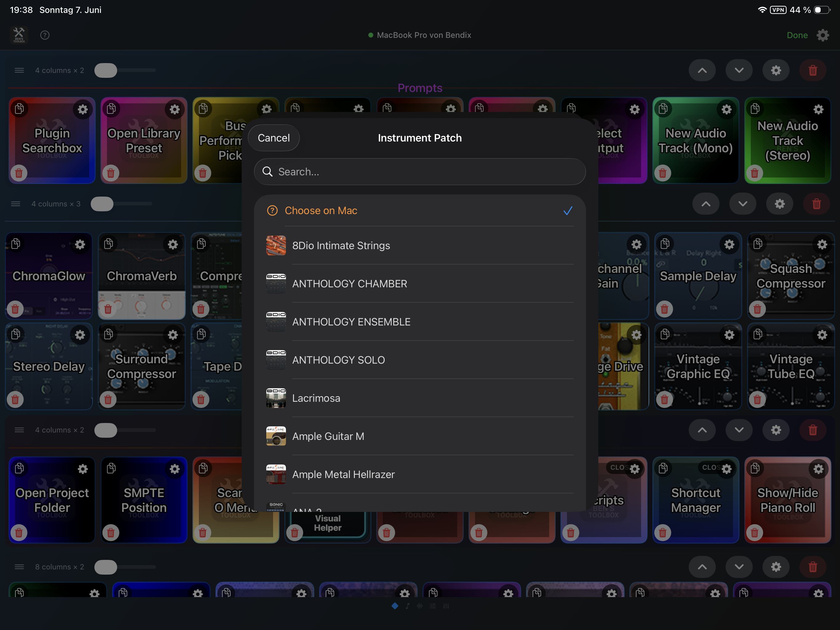
Task: Move the Prompts section down
Action: pos(739,70)
